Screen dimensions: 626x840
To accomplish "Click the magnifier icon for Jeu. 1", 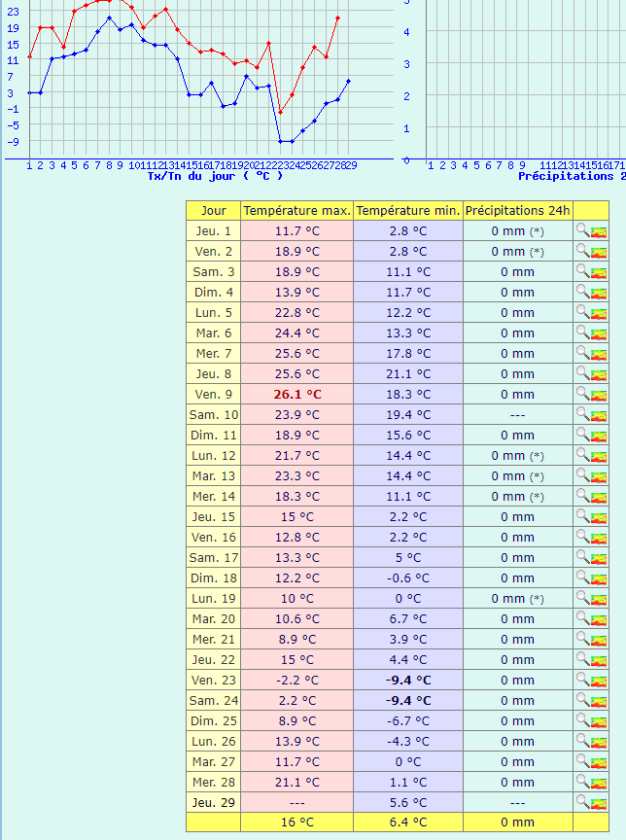I will click(582, 230).
